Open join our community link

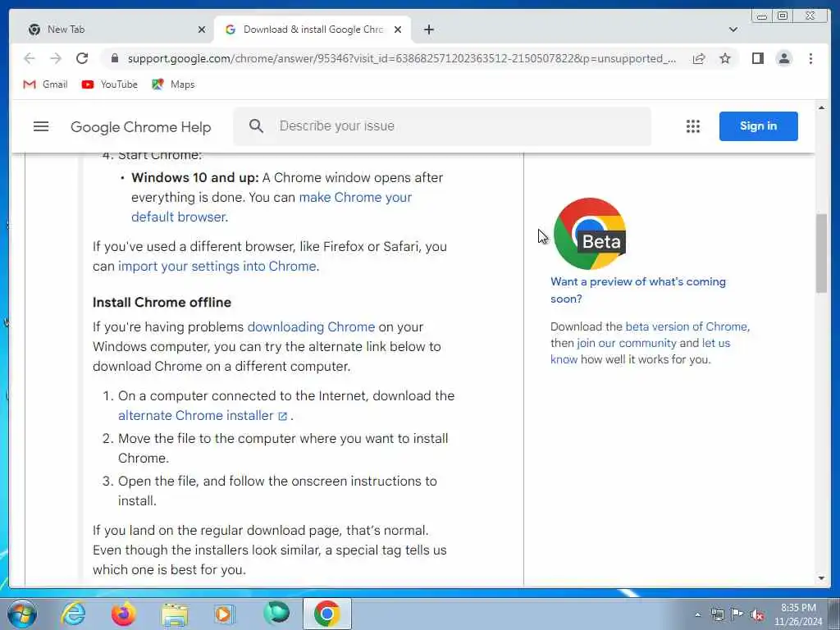point(626,343)
